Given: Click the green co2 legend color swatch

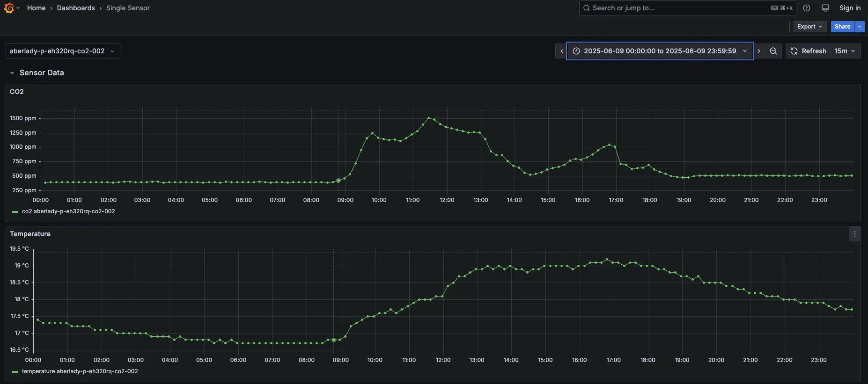Looking at the screenshot, I should pos(15,212).
